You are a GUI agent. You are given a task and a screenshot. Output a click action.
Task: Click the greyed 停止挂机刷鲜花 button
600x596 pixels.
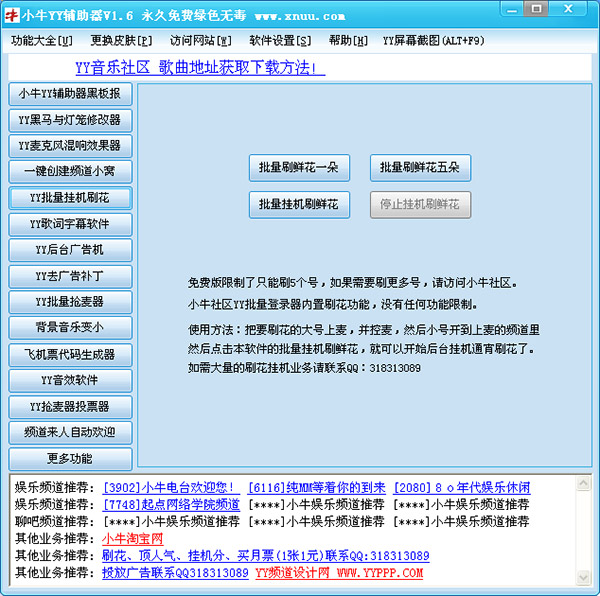pos(420,205)
